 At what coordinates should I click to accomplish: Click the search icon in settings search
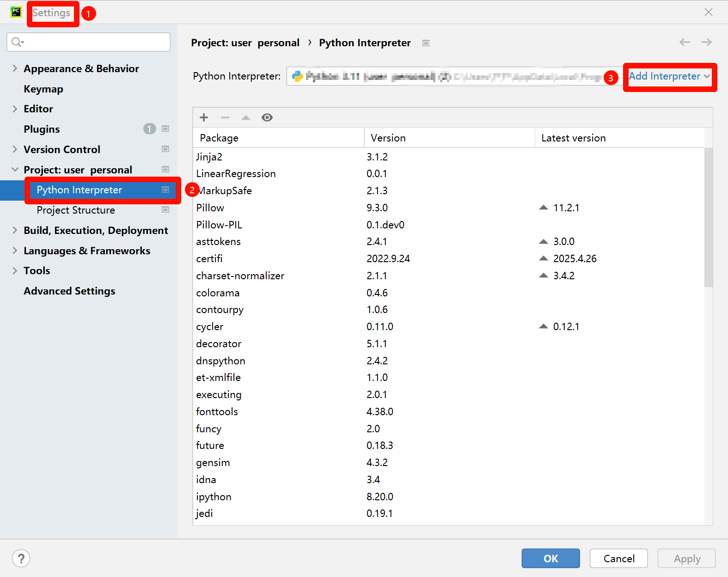[x=18, y=42]
